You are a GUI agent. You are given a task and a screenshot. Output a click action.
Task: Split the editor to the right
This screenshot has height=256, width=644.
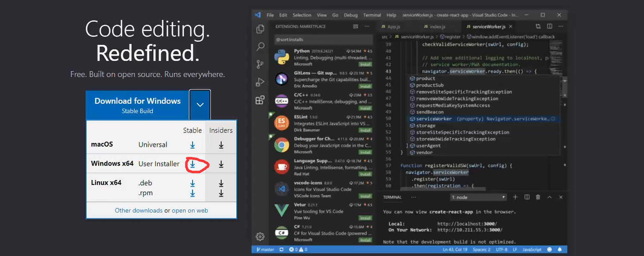pos(549,26)
